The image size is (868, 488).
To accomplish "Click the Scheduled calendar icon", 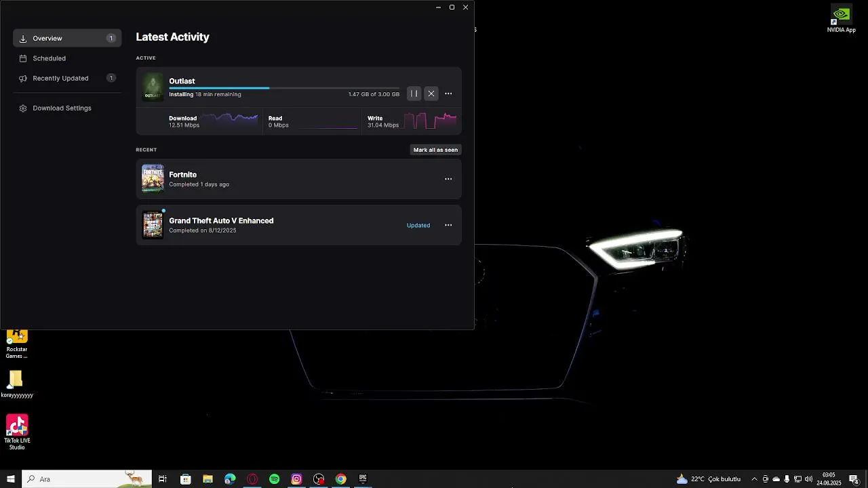I will [x=23, y=58].
